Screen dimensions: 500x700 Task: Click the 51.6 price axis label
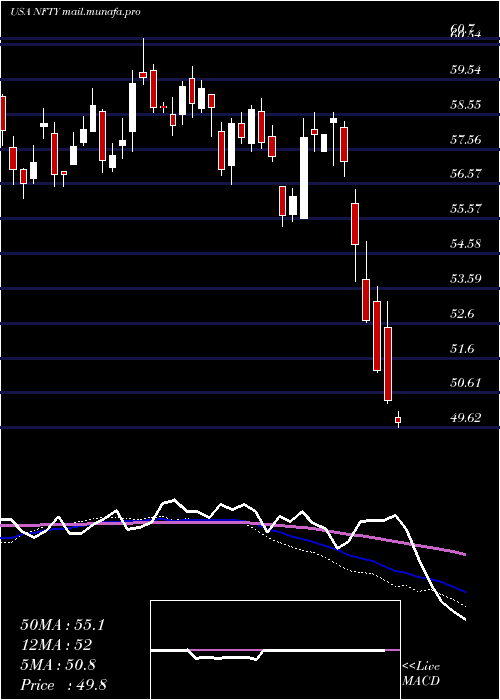click(464, 348)
